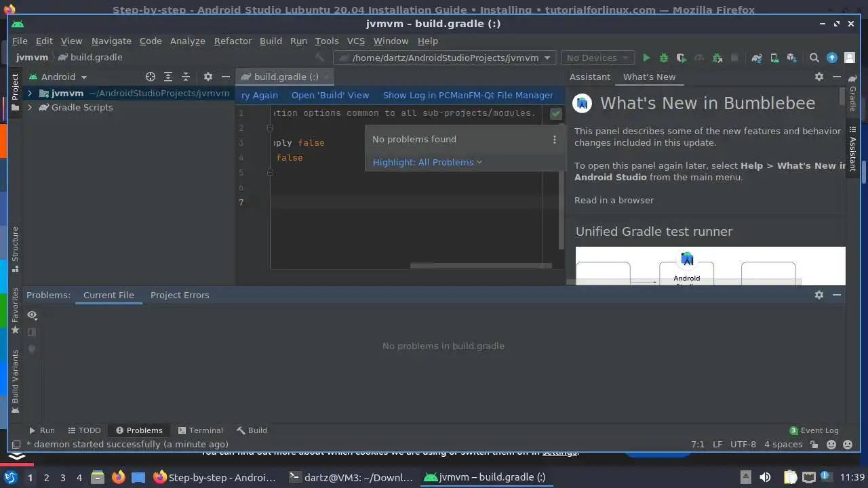The height and width of the screenshot is (488, 868).
Task: Open more actions in No problems popup
Action: tap(555, 140)
